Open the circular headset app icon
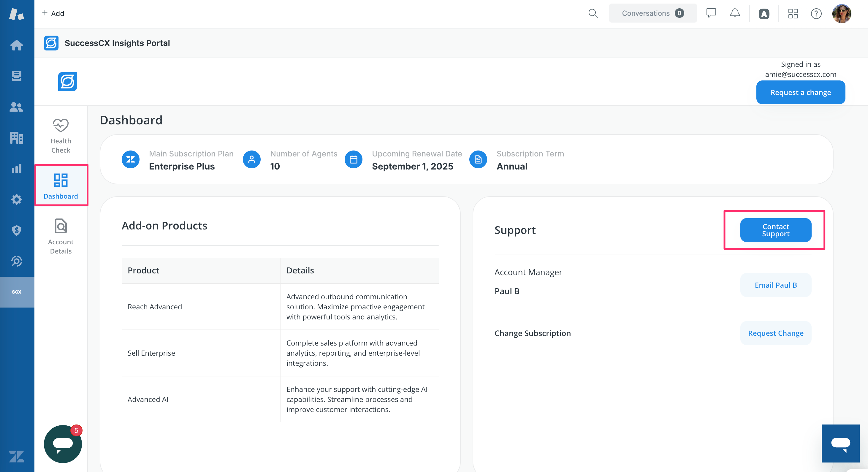 coord(17,261)
